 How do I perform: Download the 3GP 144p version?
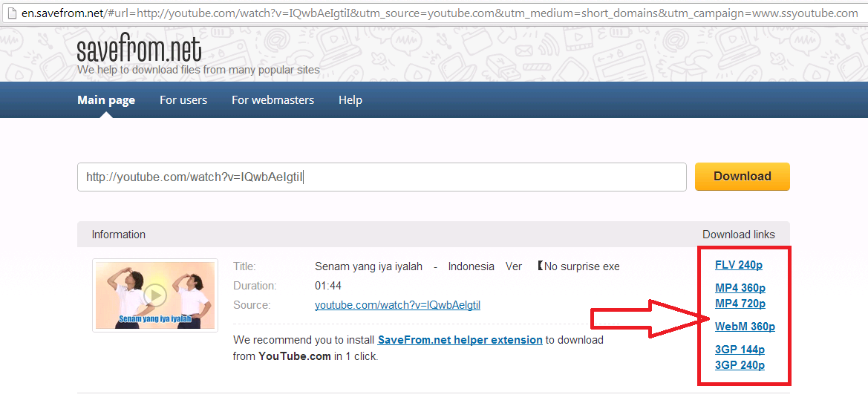[740, 349]
